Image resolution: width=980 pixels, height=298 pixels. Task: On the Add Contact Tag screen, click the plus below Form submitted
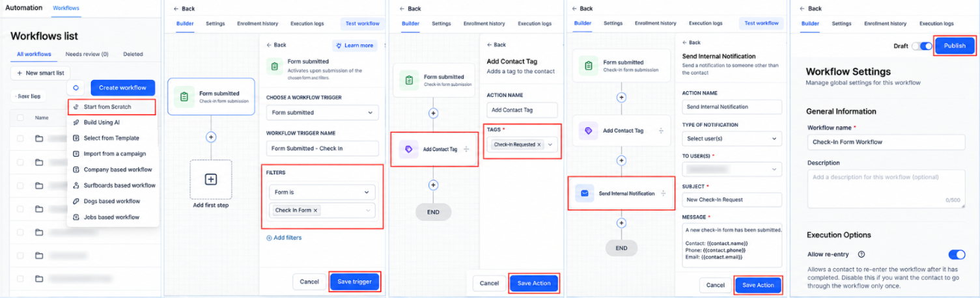point(433,113)
